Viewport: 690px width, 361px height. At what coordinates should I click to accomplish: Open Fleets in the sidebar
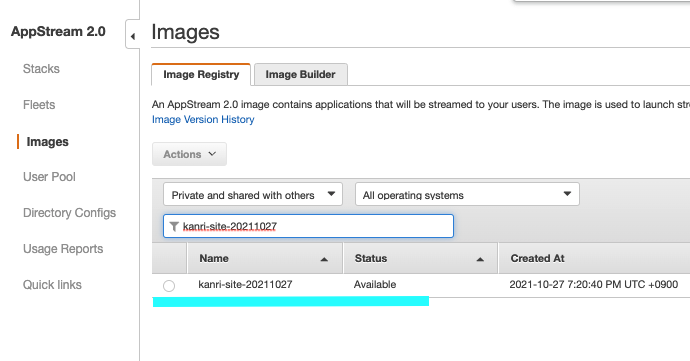point(39,105)
